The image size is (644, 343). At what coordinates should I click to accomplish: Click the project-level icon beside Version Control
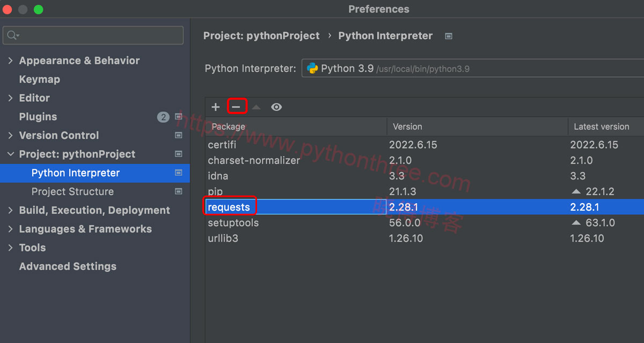179,136
